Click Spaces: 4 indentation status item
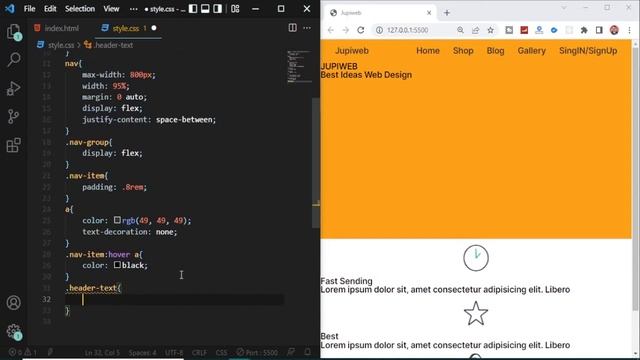Viewport: 640px width, 360px height. pyautogui.click(x=142, y=352)
